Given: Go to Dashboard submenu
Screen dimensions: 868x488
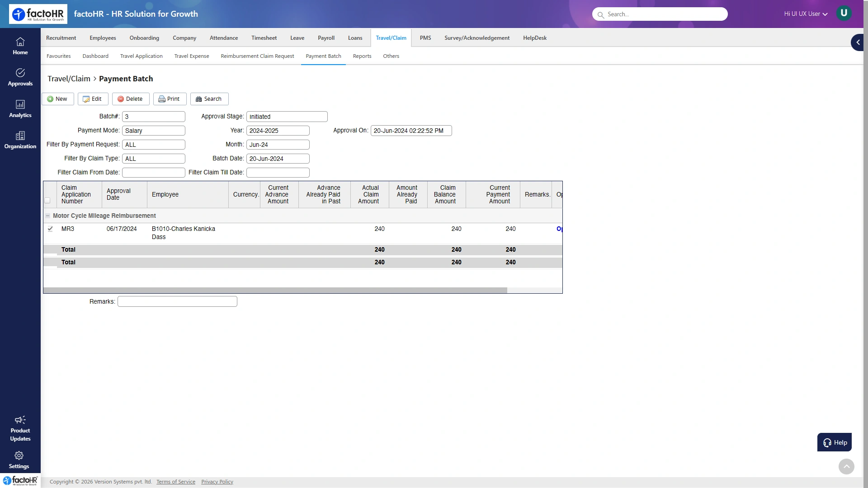Looking at the screenshot, I should coord(95,56).
